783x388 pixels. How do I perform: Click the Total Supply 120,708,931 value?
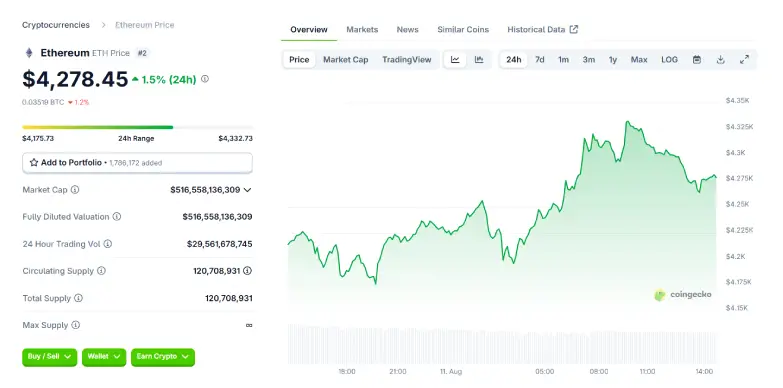click(x=229, y=298)
